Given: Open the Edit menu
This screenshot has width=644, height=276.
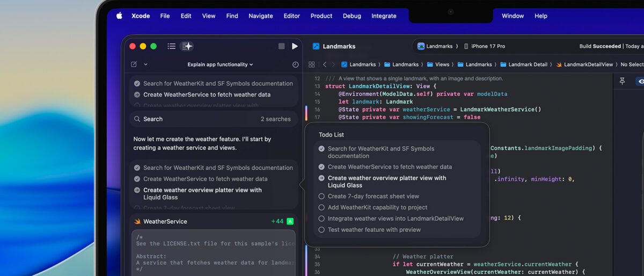Looking at the screenshot, I should point(186,16).
